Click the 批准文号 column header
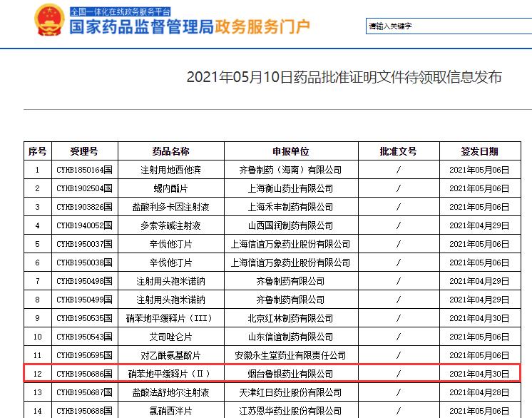 coord(399,151)
